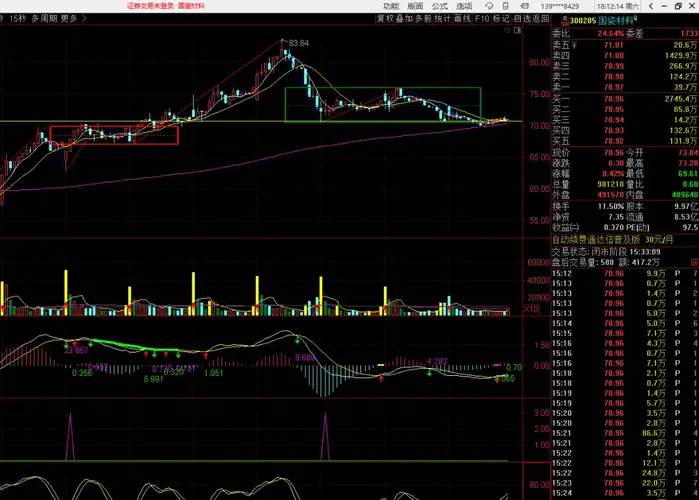This screenshot has height=500, width=699.
Task: Open the 选项 menu
Action: tap(464, 6)
